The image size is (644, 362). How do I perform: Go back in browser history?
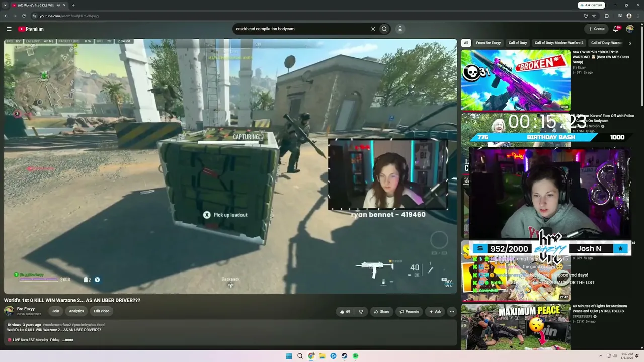[6, 16]
